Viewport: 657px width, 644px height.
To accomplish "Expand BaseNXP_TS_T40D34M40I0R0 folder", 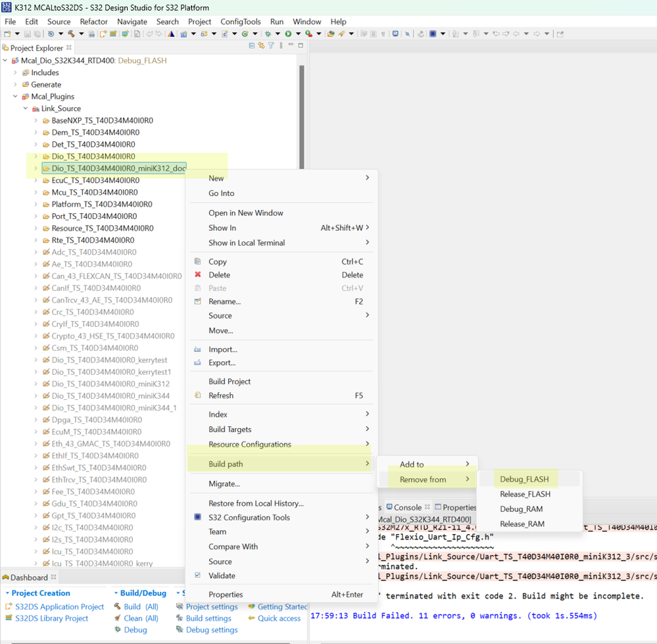I will coord(36,120).
